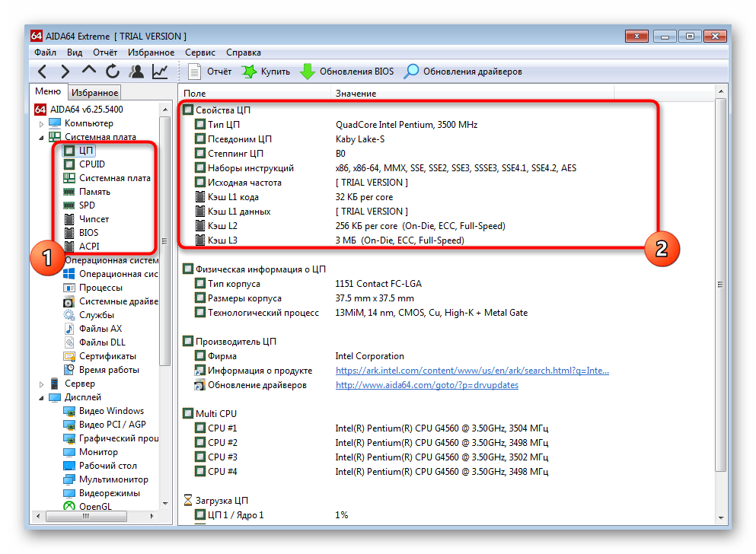
Task: Click the Отчёт toolbar button
Action: point(210,72)
